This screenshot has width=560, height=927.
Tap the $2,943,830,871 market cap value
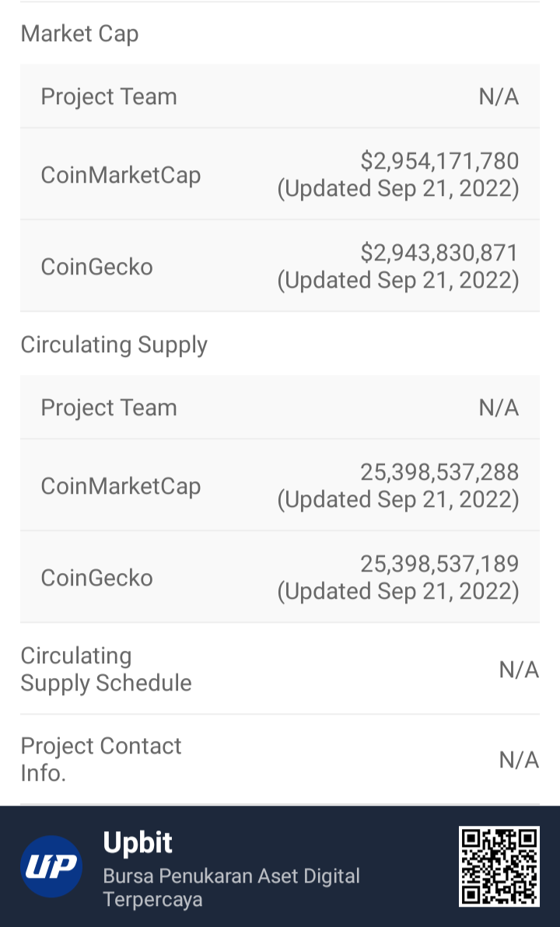tap(439, 253)
